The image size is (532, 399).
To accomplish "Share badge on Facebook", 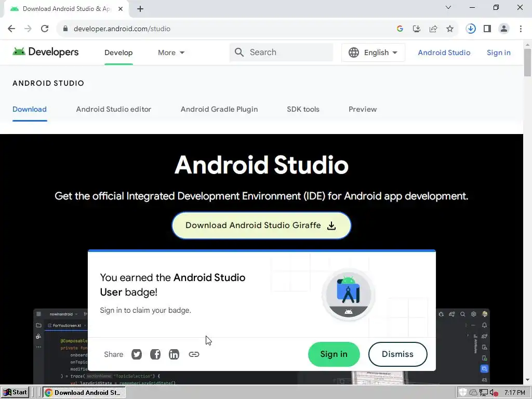I will pyautogui.click(x=155, y=354).
